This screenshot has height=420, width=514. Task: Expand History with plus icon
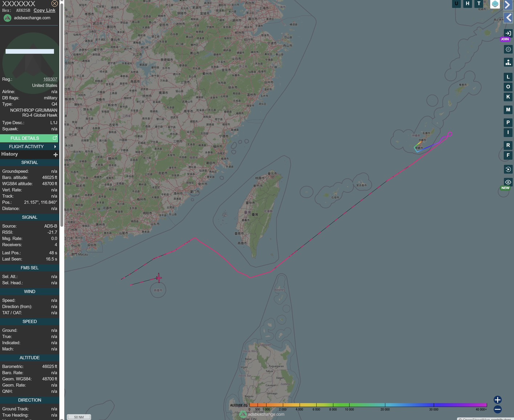click(x=55, y=155)
